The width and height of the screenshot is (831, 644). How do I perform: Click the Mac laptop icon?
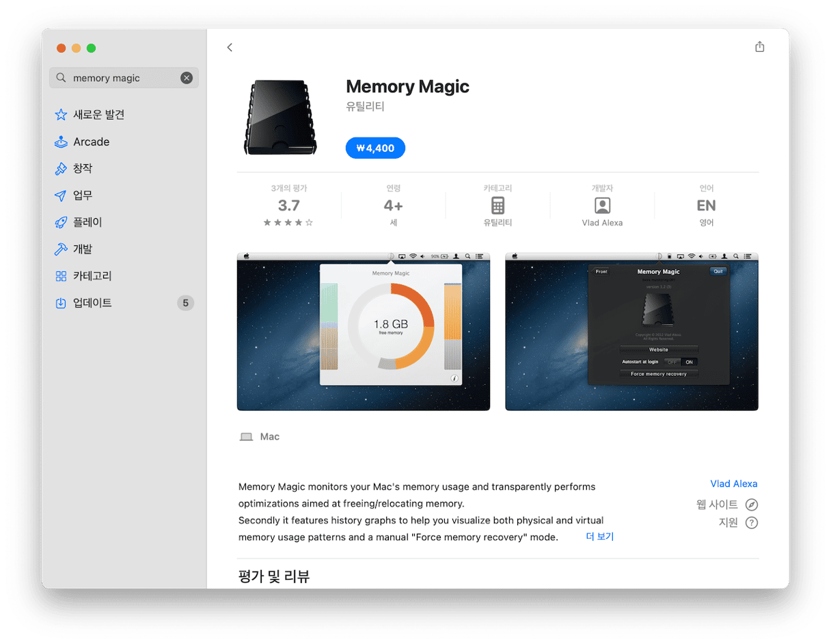point(246,437)
